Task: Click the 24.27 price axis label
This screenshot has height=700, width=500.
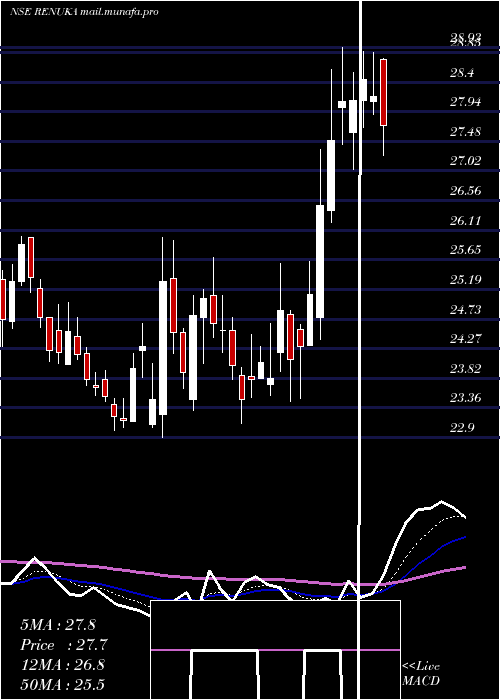Action: click(x=465, y=339)
